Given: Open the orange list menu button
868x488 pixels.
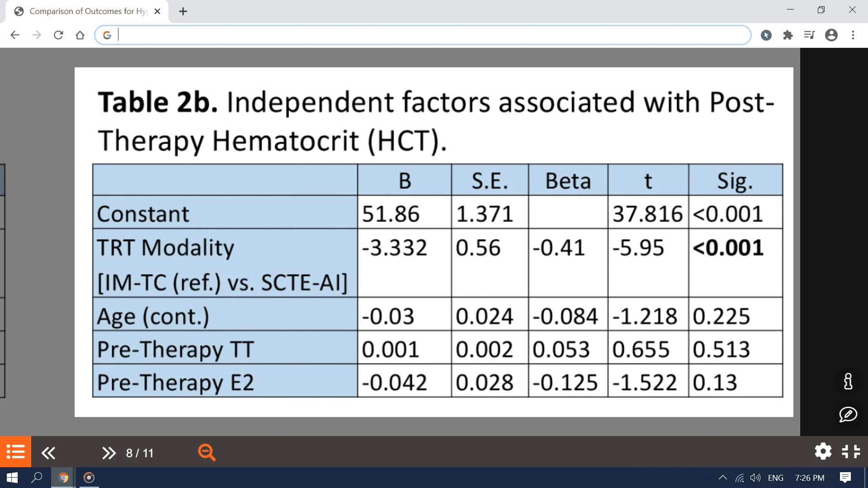Looking at the screenshot, I should tap(15, 451).
